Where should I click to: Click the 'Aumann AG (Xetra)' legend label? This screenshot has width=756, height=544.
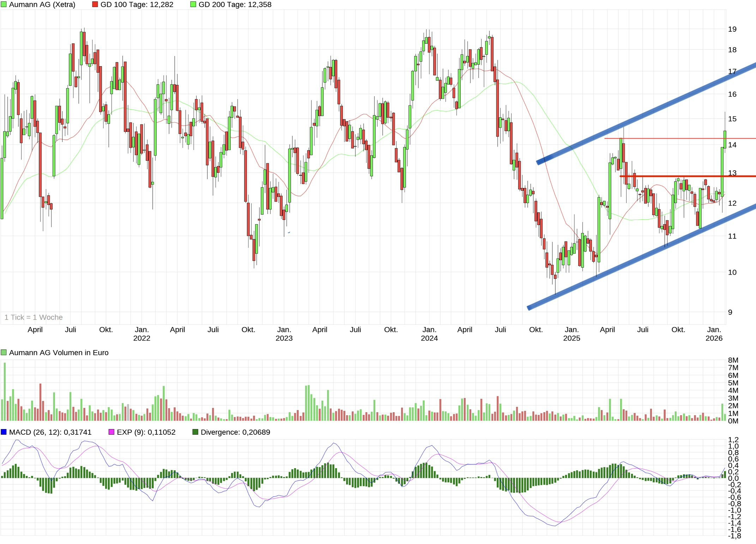point(42,5)
